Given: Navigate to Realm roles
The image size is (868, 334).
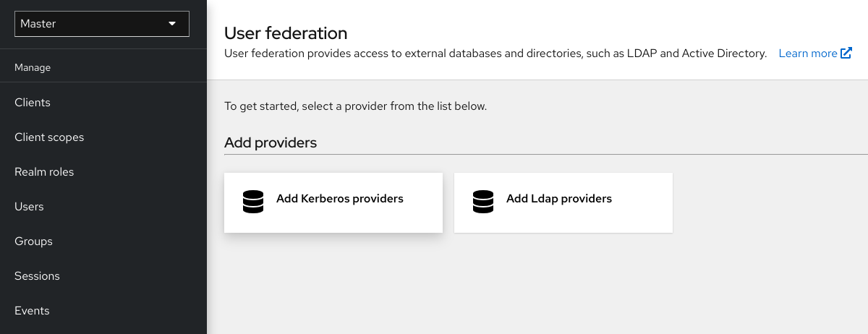Looking at the screenshot, I should click(x=44, y=172).
